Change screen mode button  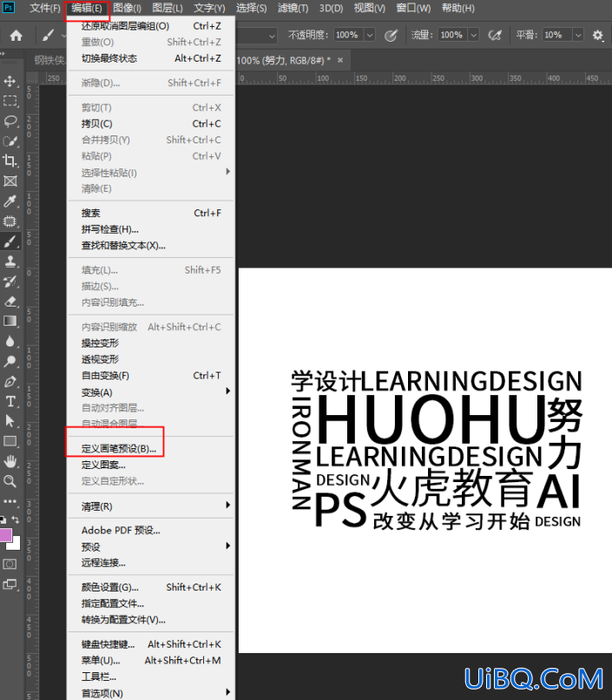click(10, 584)
